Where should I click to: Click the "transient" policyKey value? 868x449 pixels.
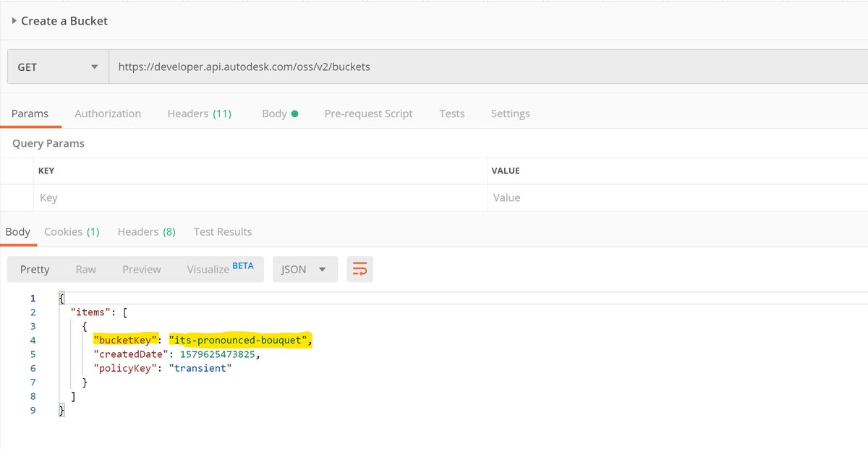[x=200, y=368]
